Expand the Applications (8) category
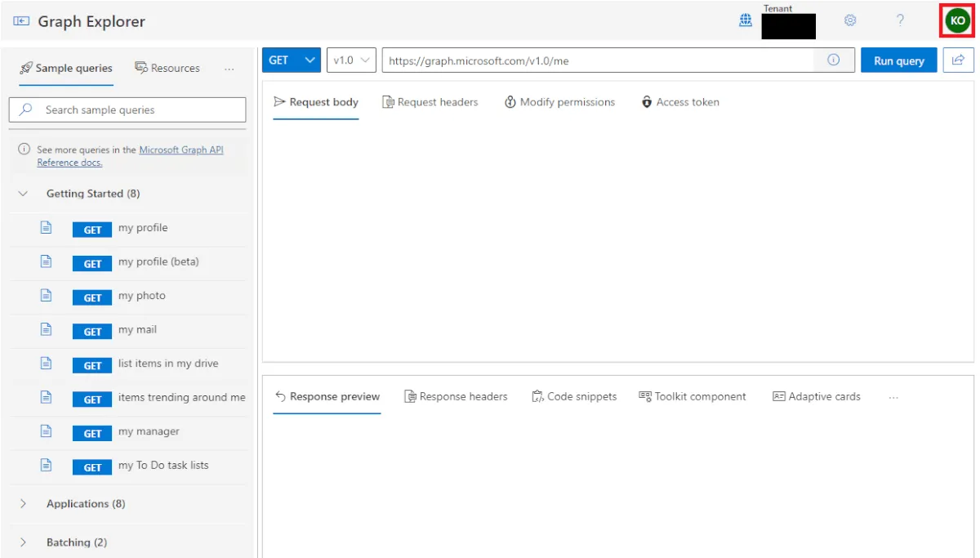The width and height of the screenshot is (980, 558). point(85,504)
